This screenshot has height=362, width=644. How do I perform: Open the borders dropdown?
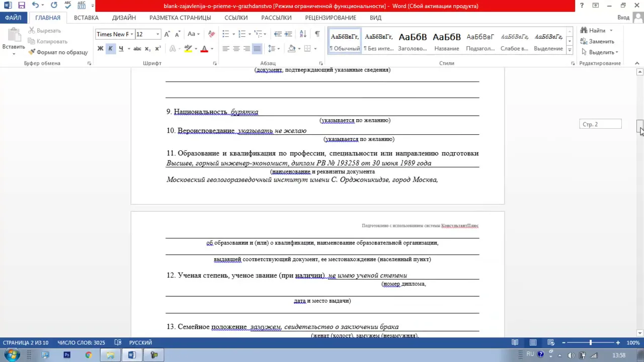click(x=315, y=49)
